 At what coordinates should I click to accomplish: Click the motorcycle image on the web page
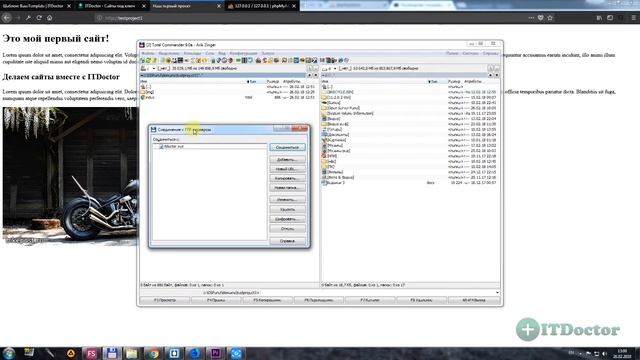70,176
